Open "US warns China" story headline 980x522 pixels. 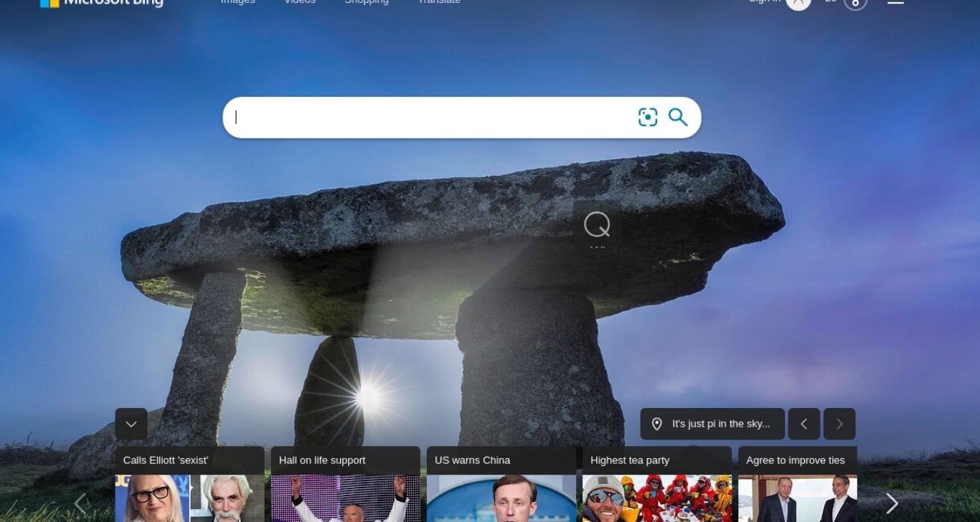(472, 460)
